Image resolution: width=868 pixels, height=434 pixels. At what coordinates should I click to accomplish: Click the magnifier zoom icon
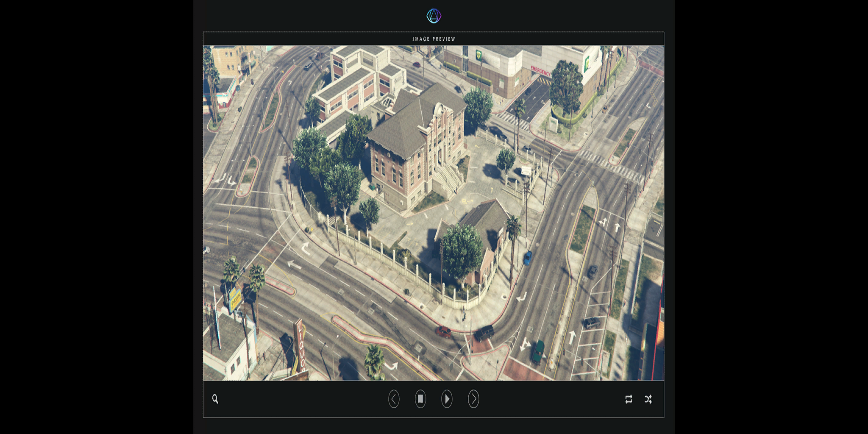coord(215,399)
